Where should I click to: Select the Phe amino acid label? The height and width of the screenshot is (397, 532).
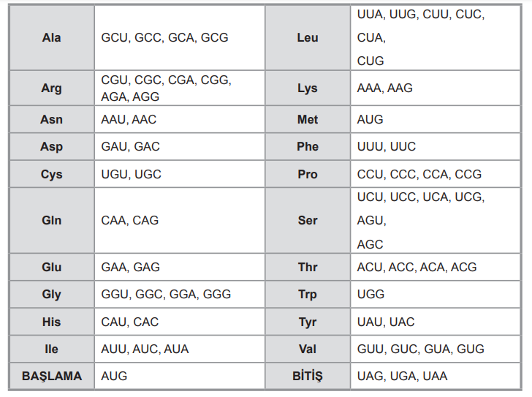point(308,146)
